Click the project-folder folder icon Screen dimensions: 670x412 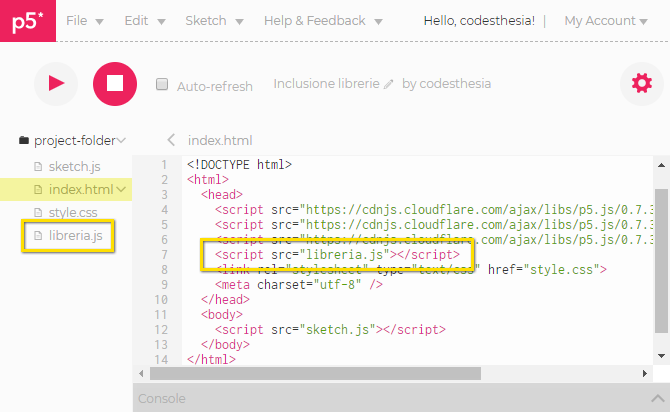(x=24, y=140)
